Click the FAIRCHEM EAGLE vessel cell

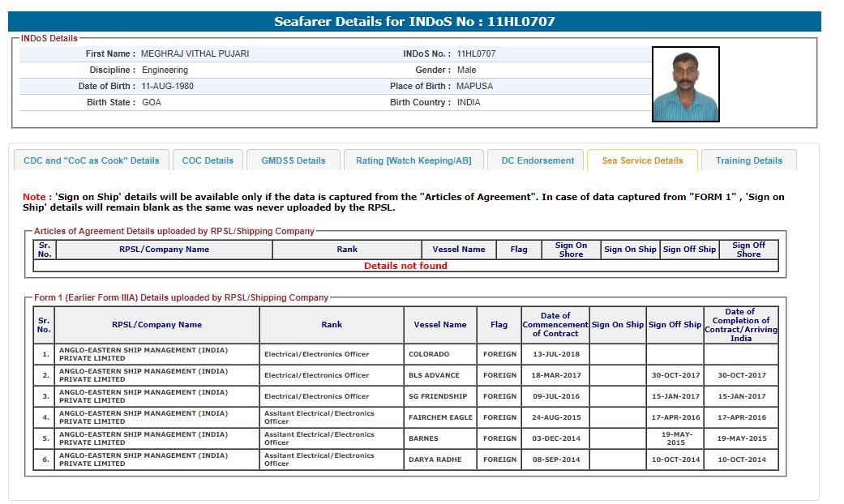pyautogui.click(x=439, y=417)
